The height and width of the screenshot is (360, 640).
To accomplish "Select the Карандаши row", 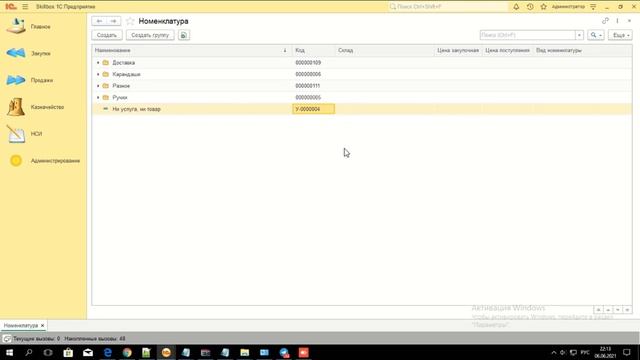I will [x=362, y=74].
